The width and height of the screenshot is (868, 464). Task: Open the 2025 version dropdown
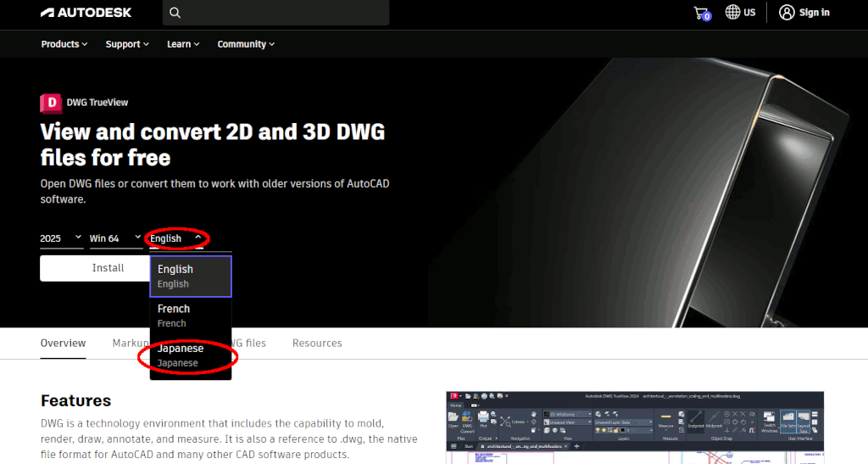coord(61,238)
